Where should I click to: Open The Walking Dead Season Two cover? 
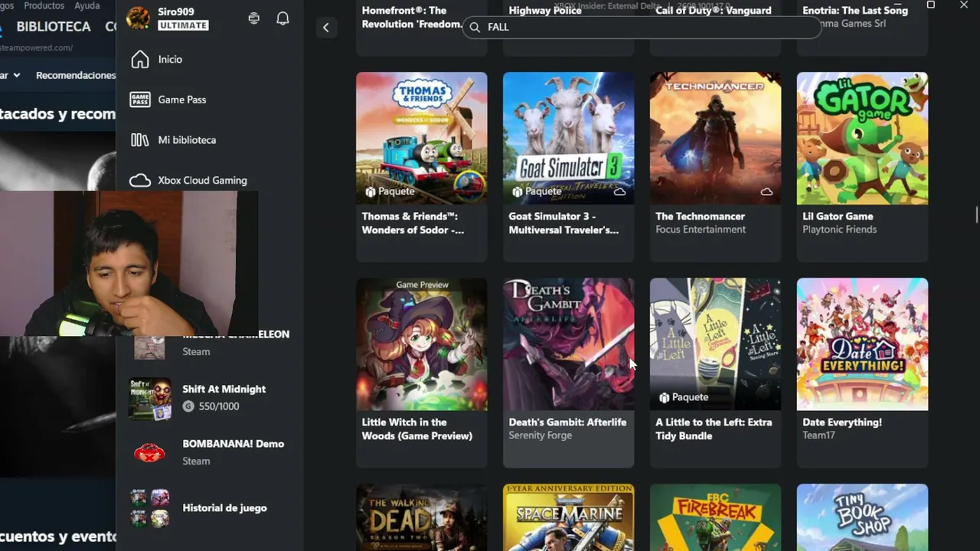click(421, 517)
